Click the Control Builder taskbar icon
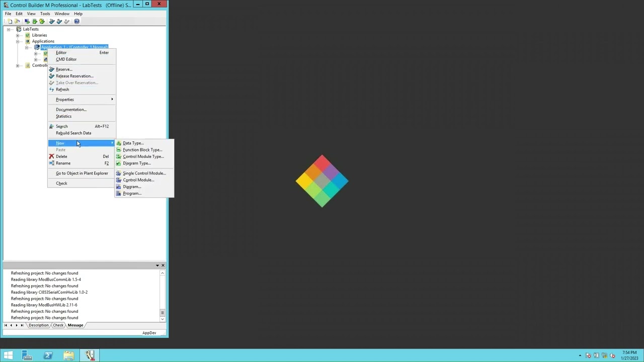This screenshot has height=362, width=644. tap(90, 355)
